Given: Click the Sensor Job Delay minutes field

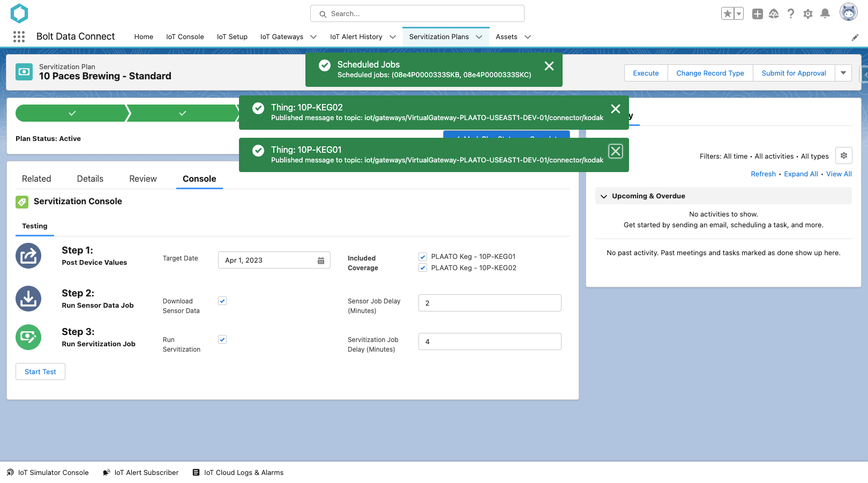Looking at the screenshot, I should click(x=490, y=303).
